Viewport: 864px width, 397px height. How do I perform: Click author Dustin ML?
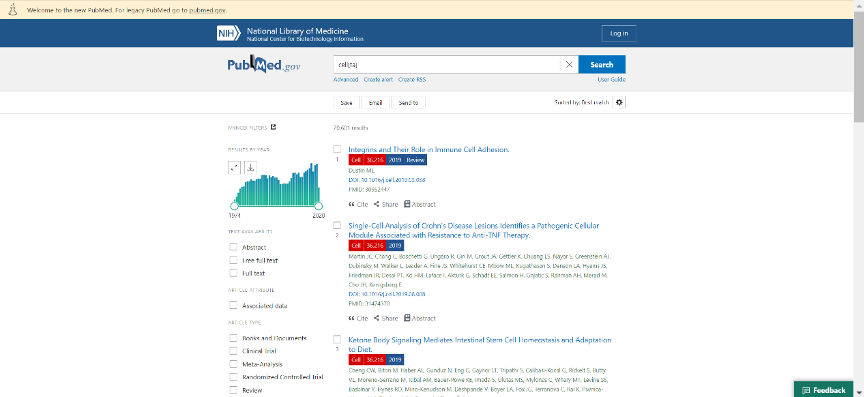coord(361,170)
